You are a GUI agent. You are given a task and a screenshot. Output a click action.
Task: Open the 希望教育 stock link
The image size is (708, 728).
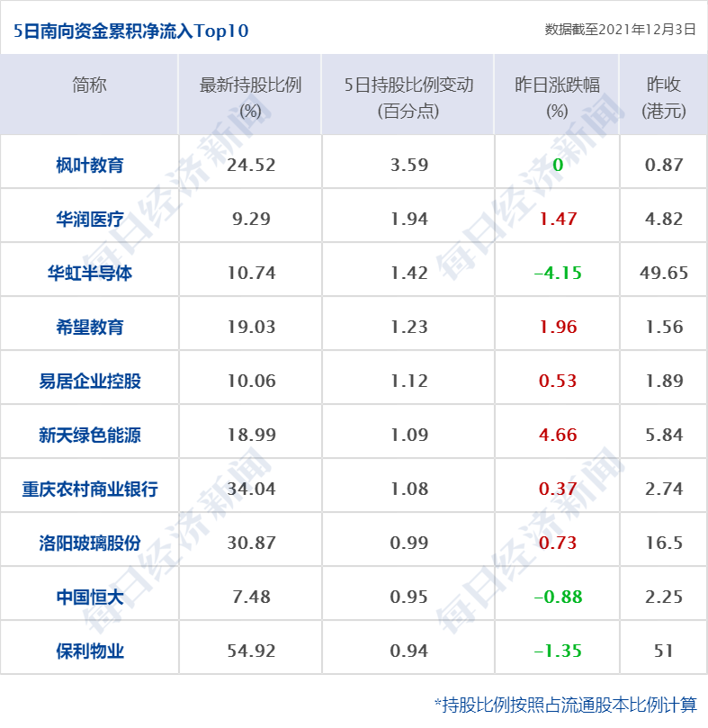(90, 328)
